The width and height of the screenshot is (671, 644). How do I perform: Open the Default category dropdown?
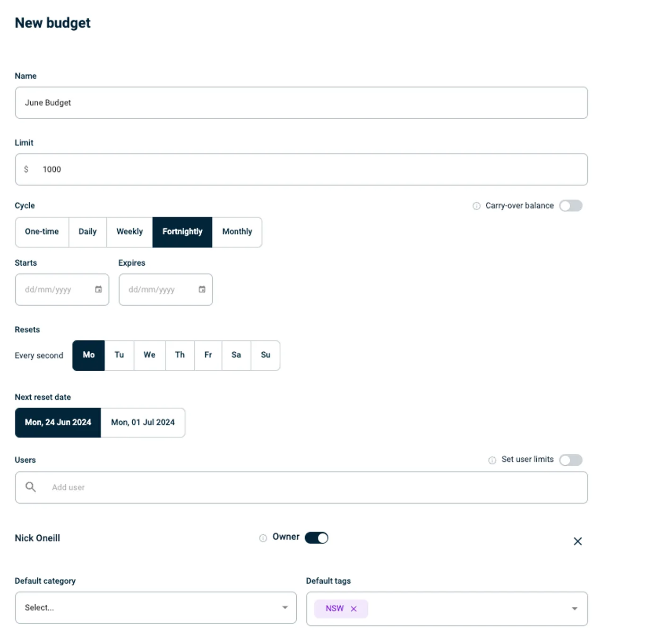tap(155, 608)
